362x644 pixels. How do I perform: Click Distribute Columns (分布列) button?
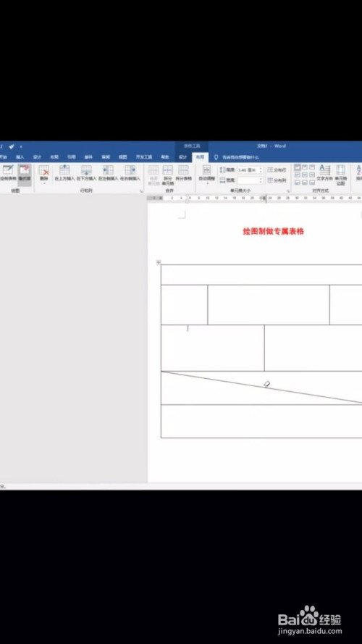277,180
